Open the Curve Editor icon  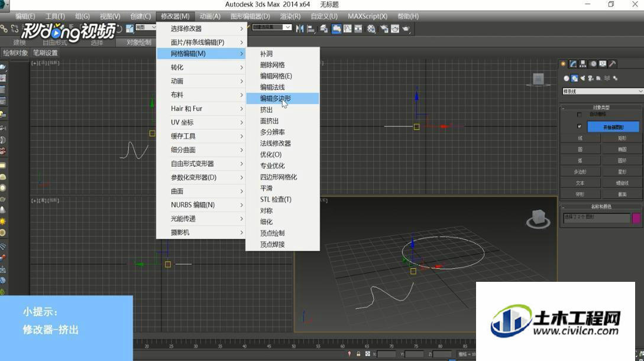[x=348, y=29]
